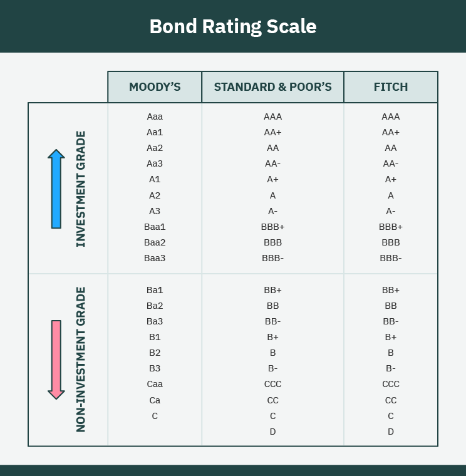This screenshot has width=466, height=476.
Task: Select the Baa3 rating in Moody's column
Action: [x=155, y=258]
